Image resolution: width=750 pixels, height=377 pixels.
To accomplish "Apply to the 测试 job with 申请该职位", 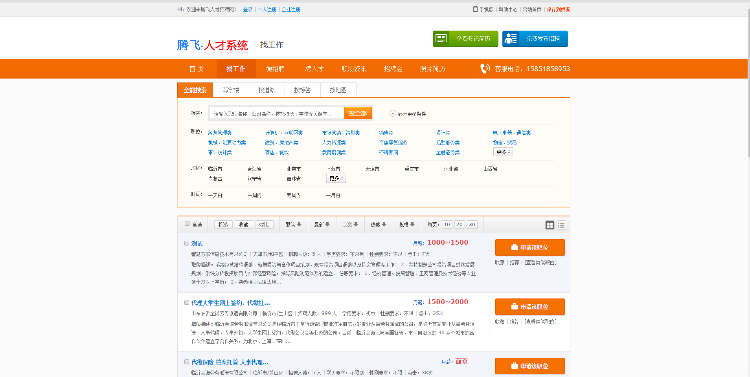I will point(530,247).
